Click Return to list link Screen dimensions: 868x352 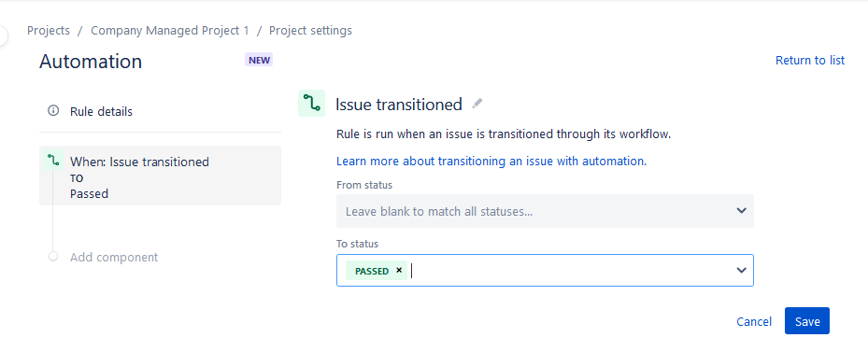point(810,61)
